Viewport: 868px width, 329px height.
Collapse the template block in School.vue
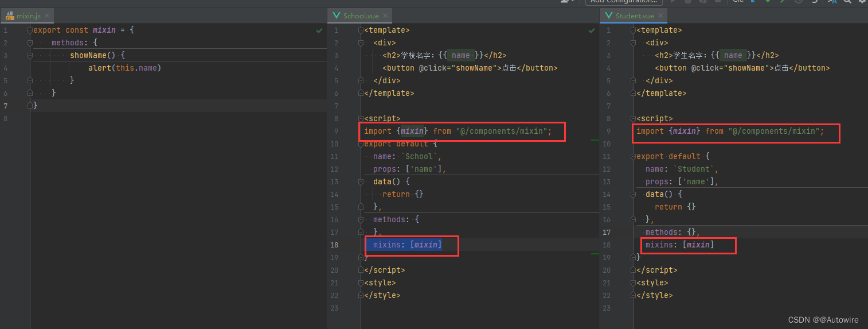point(361,30)
